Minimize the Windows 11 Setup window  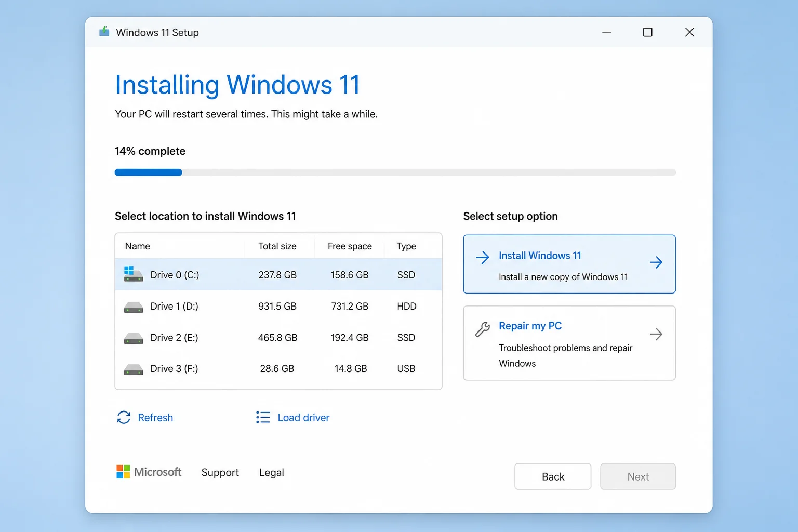coord(606,32)
